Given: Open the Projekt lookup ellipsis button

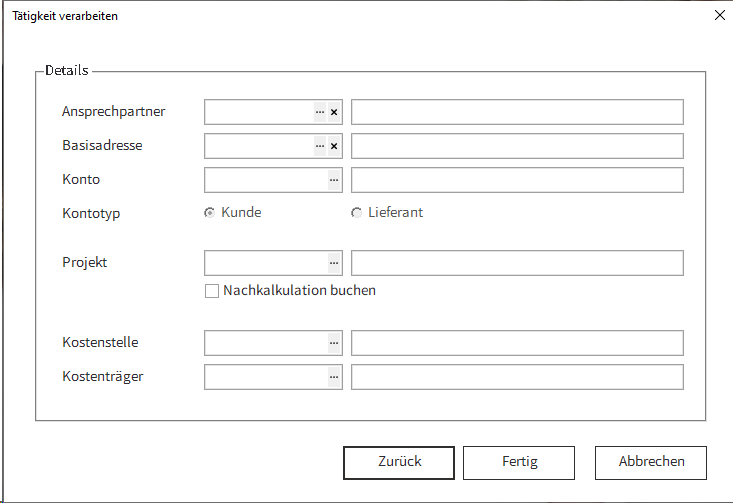Looking at the screenshot, I should tap(334, 263).
